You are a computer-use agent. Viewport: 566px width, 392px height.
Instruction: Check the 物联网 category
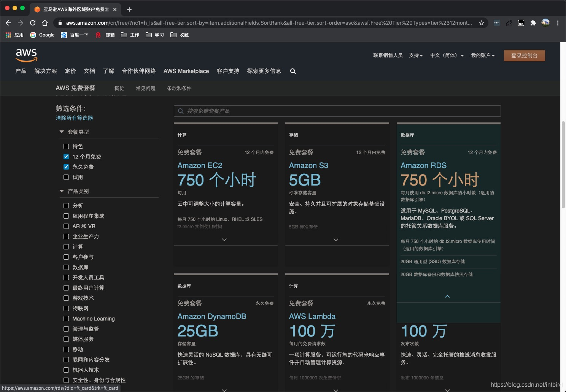[x=66, y=308]
